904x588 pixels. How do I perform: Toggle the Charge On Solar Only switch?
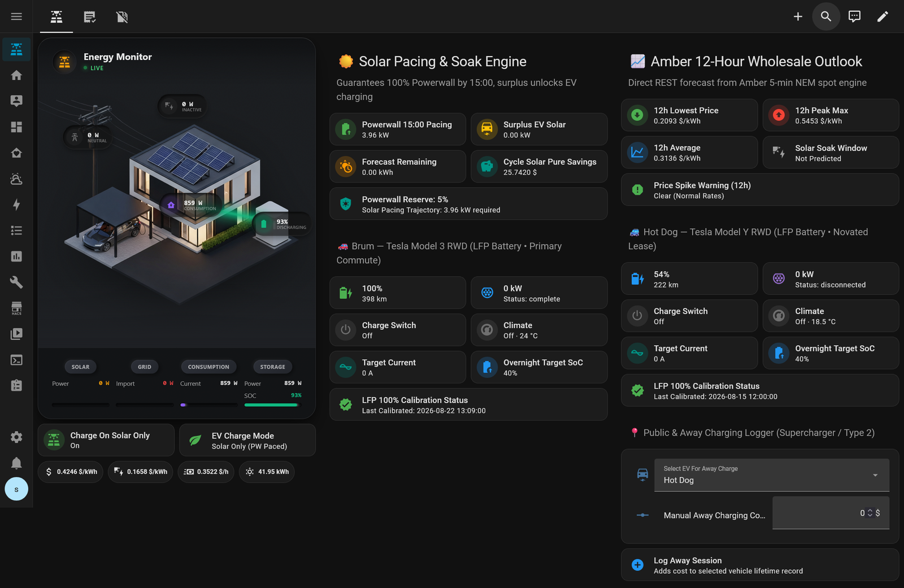(106, 440)
